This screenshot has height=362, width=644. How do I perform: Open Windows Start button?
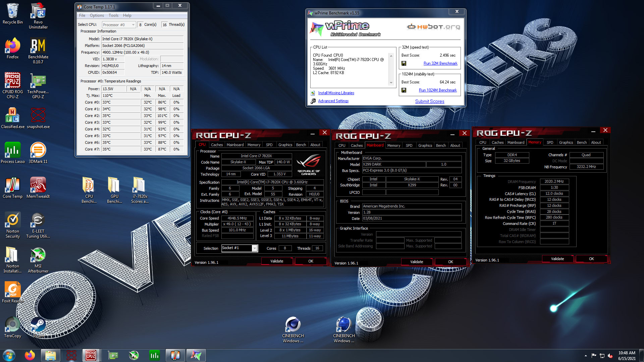(9, 355)
